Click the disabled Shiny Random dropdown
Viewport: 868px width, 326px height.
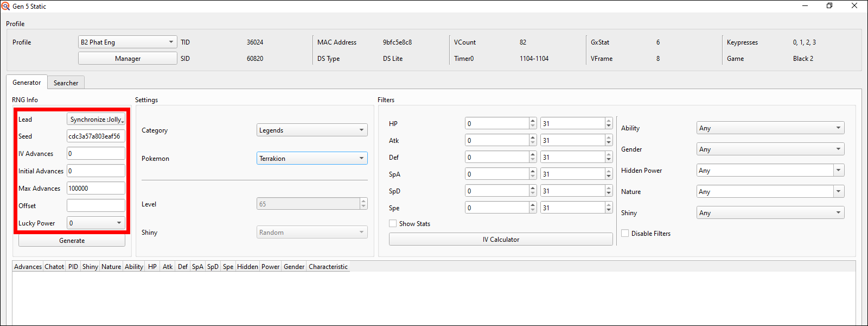point(312,232)
